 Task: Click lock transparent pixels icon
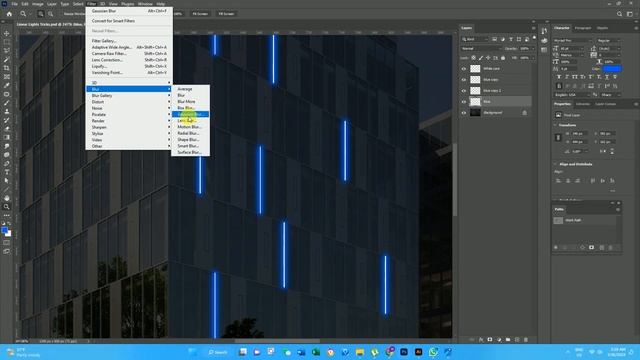point(473,58)
